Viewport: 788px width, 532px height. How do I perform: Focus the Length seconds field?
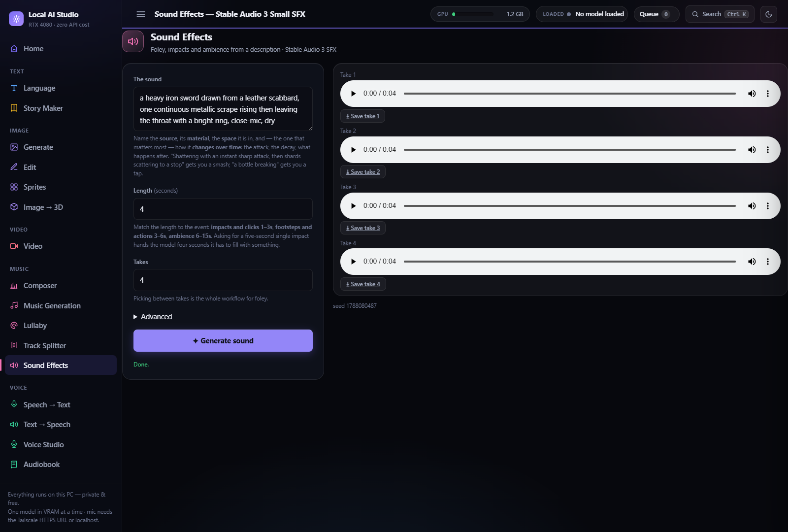click(x=223, y=209)
